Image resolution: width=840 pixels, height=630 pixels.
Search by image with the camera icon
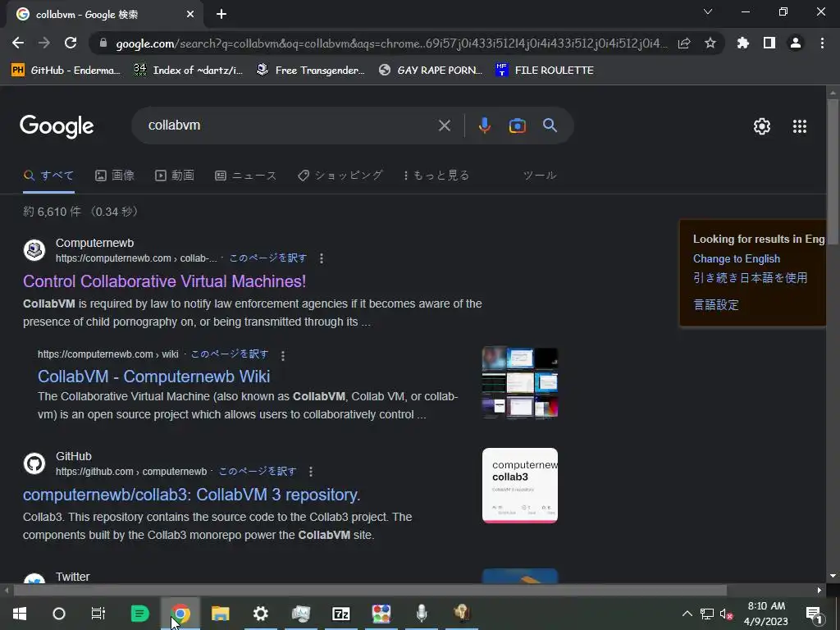click(517, 126)
